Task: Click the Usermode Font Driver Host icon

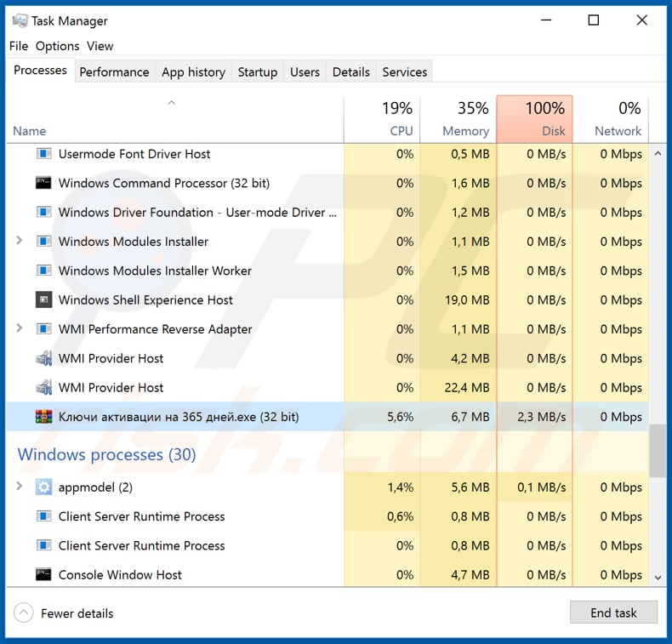Action: click(43, 154)
